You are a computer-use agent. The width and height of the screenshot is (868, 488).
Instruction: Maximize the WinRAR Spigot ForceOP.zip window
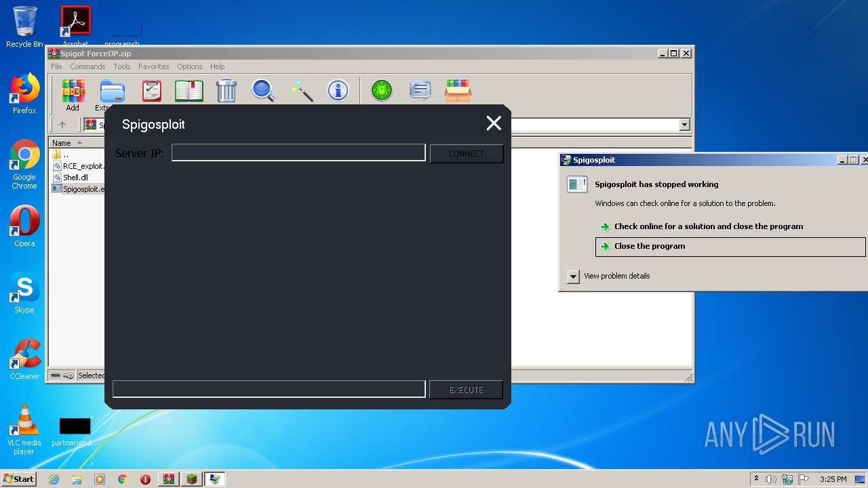tap(673, 53)
